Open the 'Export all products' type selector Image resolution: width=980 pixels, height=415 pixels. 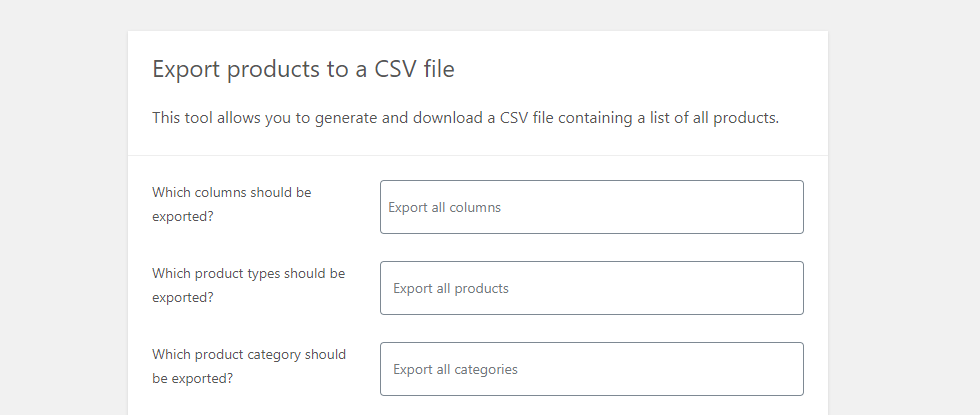coord(591,288)
